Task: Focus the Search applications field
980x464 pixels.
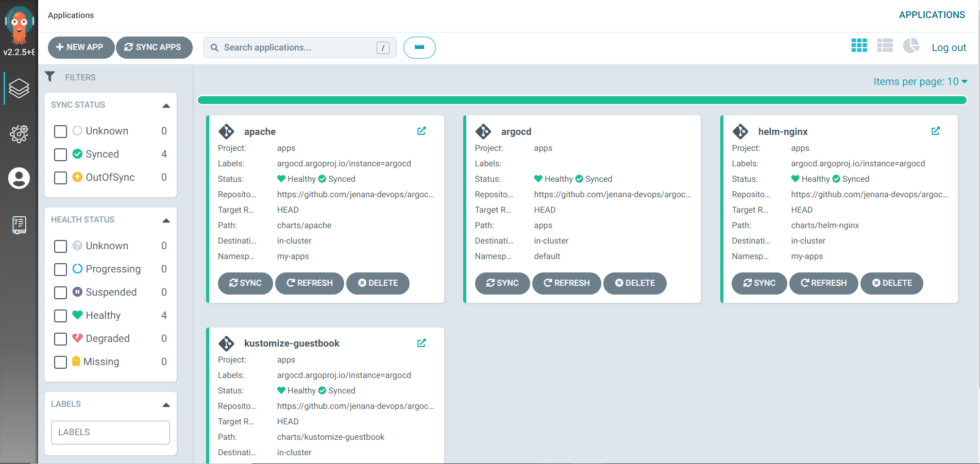Action: click(x=300, y=47)
